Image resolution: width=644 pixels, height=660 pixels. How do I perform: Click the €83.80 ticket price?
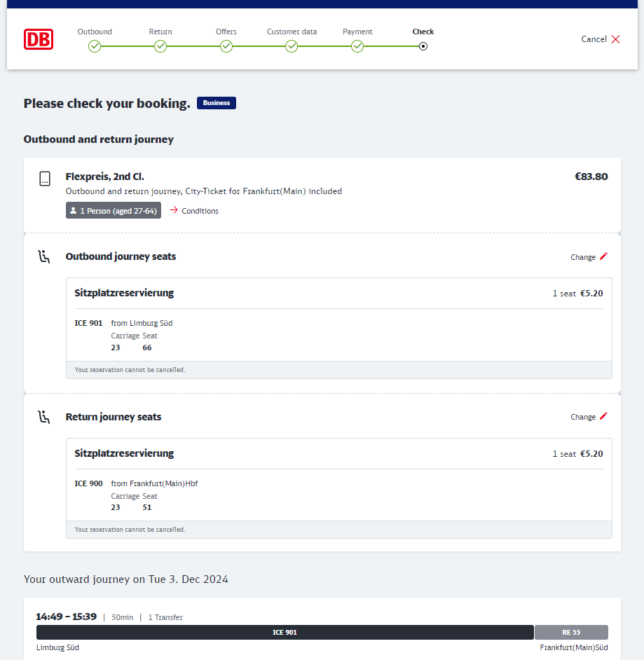tap(591, 177)
